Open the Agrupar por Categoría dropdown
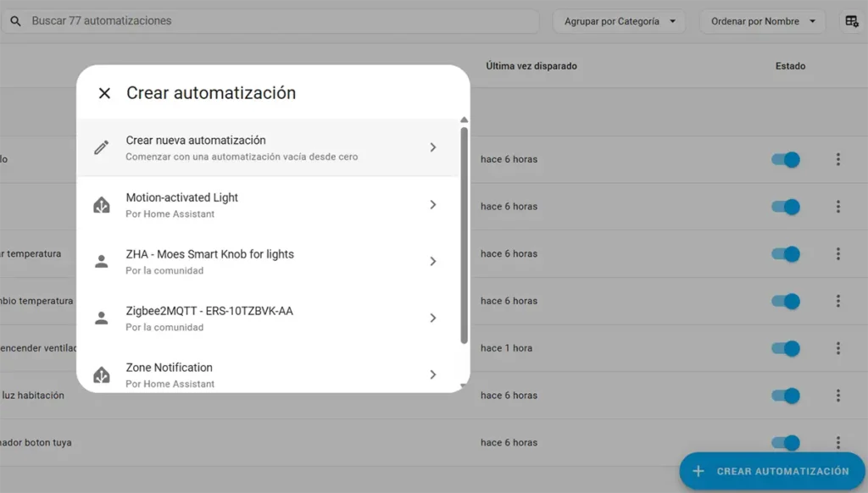The width and height of the screenshot is (868, 493). click(x=620, y=21)
